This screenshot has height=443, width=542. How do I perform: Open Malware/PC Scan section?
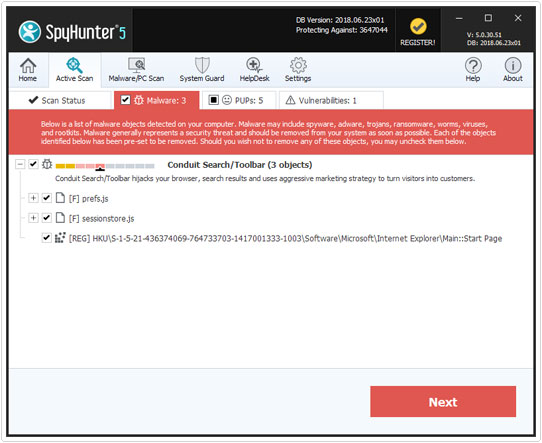point(136,70)
